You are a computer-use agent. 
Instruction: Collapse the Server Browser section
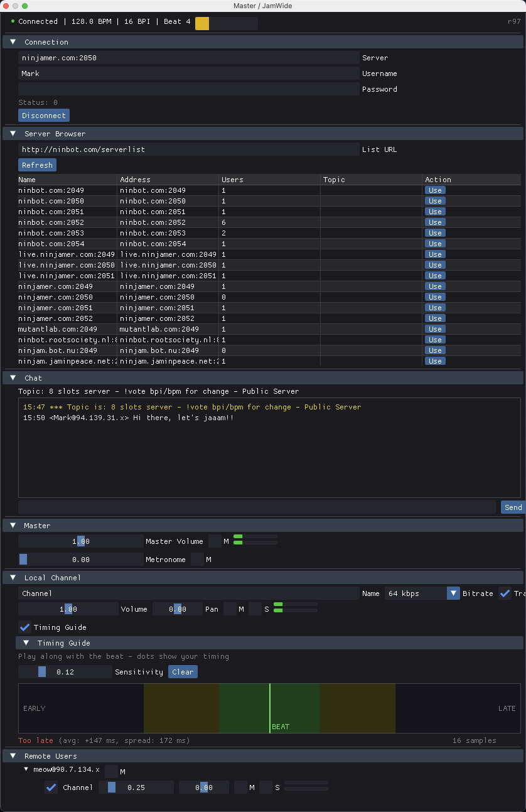click(13, 133)
